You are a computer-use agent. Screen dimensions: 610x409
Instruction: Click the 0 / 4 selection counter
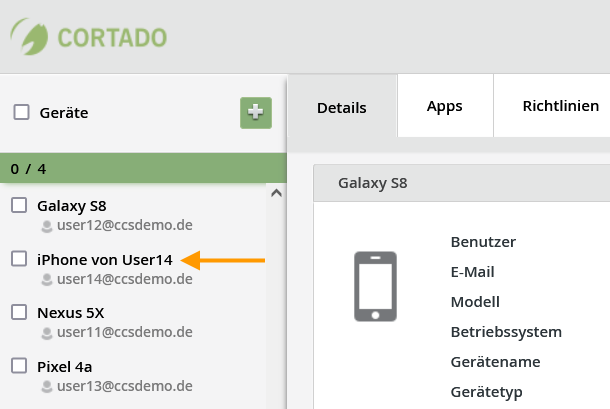28,169
